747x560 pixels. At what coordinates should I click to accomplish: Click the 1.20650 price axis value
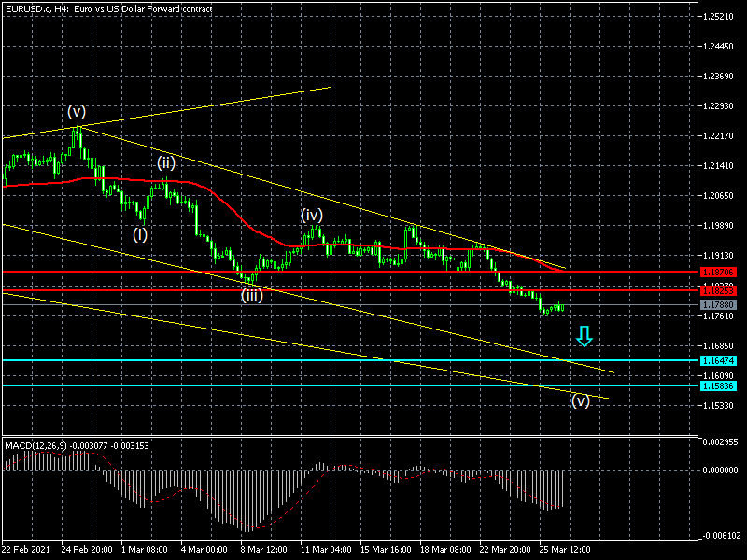click(x=718, y=196)
